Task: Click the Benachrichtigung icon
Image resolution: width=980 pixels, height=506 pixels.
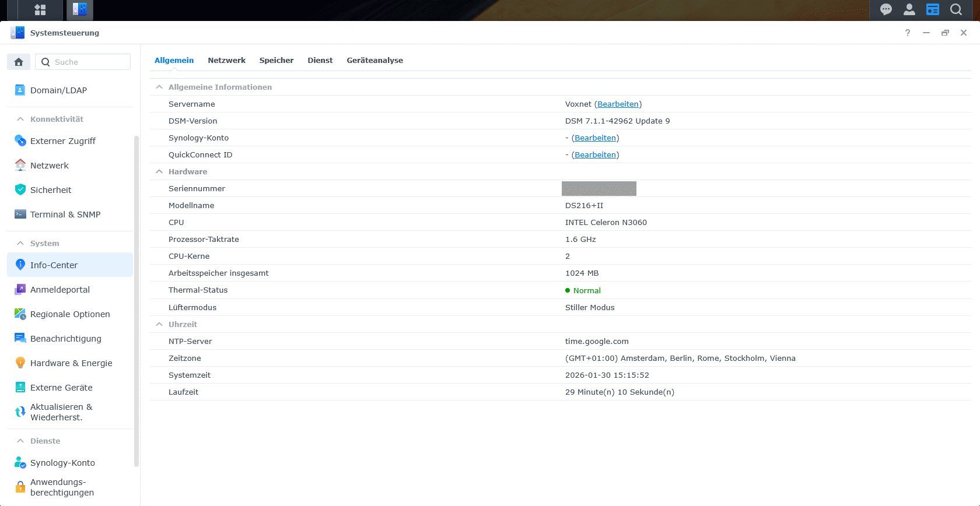Action: pyautogui.click(x=20, y=339)
